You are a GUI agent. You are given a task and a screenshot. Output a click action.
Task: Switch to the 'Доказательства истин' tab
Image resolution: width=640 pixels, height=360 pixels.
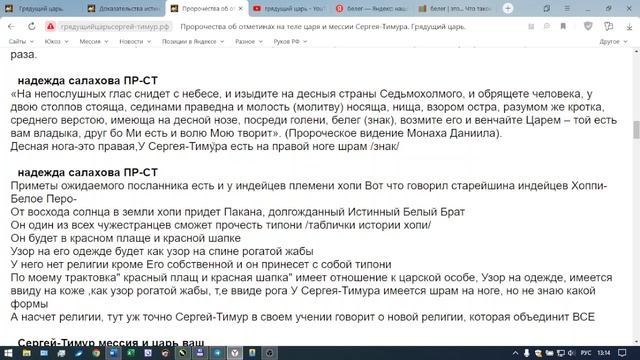pos(124,8)
